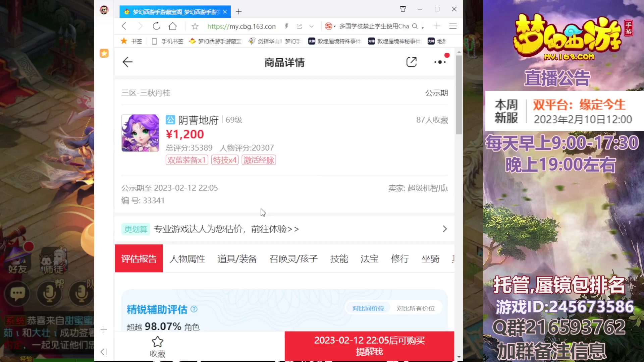The image size is (644, 362).
Task: Open browser hamburger menu
Action: point(453,26)
